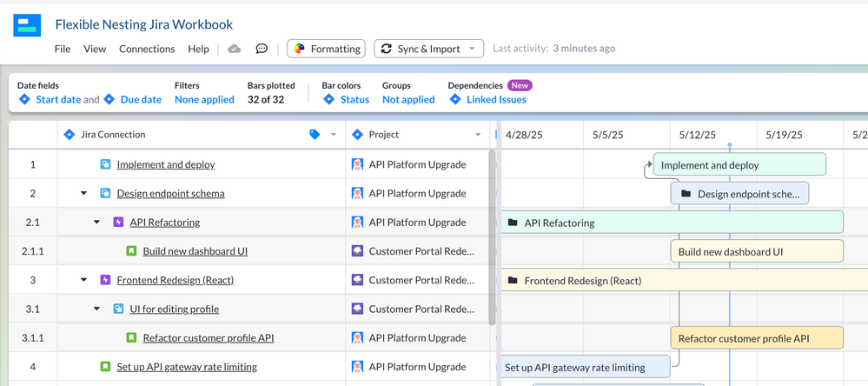868x386 pixels.
Task: Click Customer Portal avatar in row 2.1.1
Action: click(x=358, y=251)
